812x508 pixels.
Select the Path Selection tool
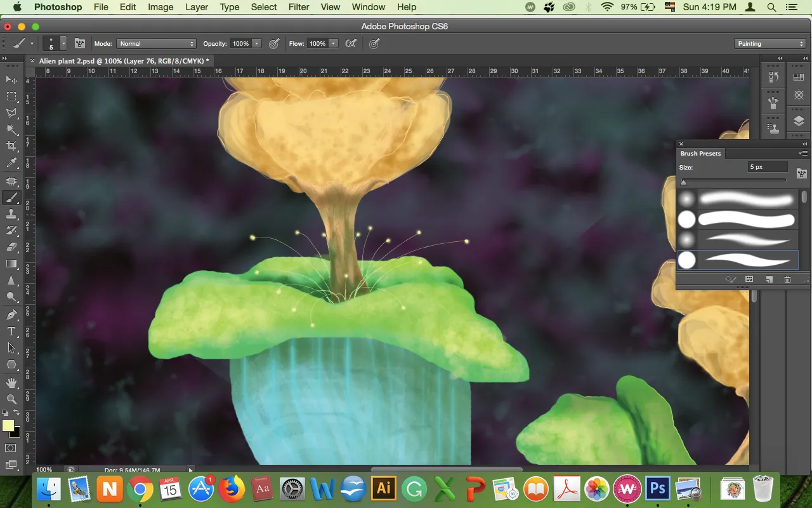click(x=11, y=348)
